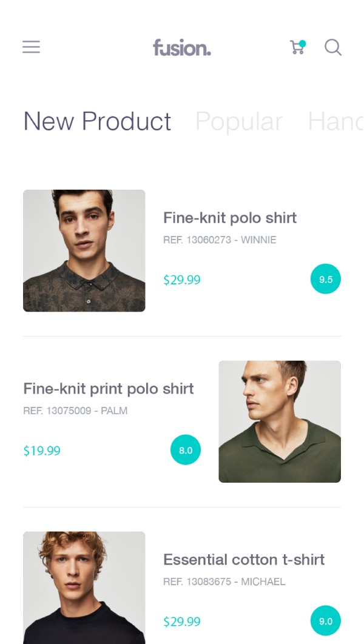This screenshot has width=364, height=644.
Task: Tap the $19.99 price
Action: (x=42, y=451)
